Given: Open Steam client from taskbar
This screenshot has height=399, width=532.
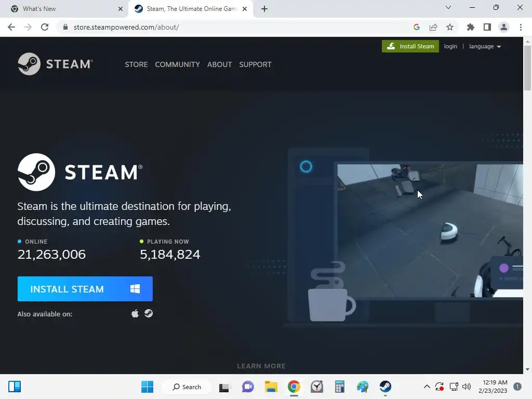Looking at the screenshot, I should pos(385,387).
